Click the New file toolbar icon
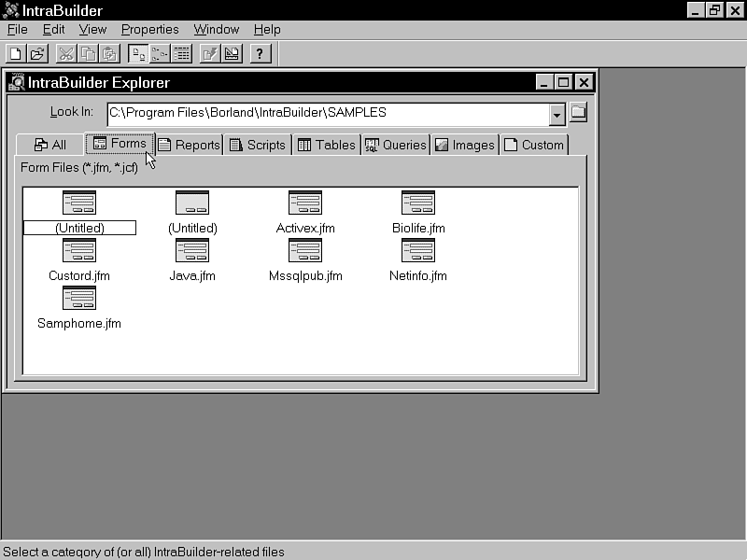 (15, 54)
